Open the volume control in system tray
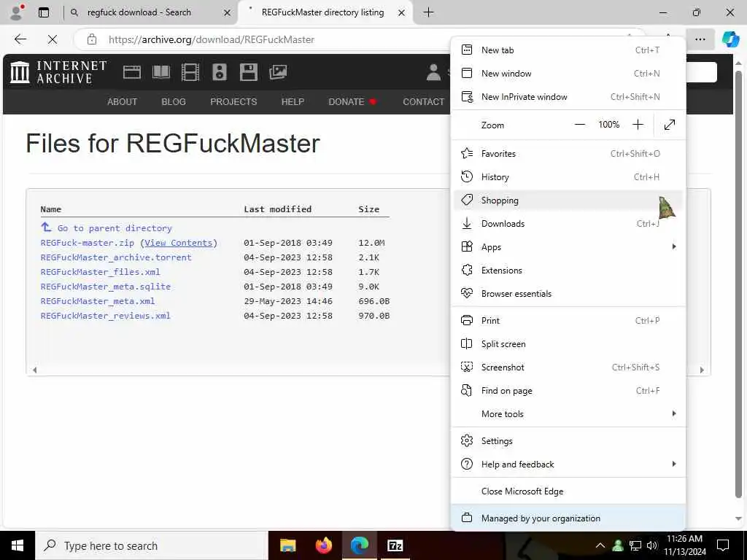 (652, 545)
